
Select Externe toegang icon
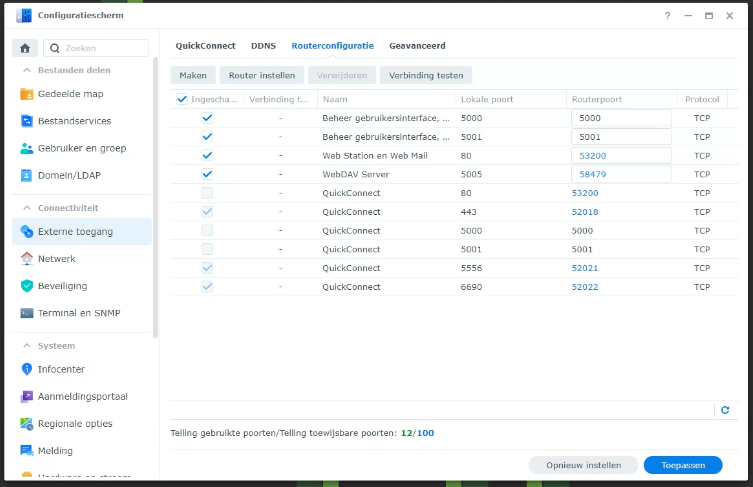tap(26, 231)
